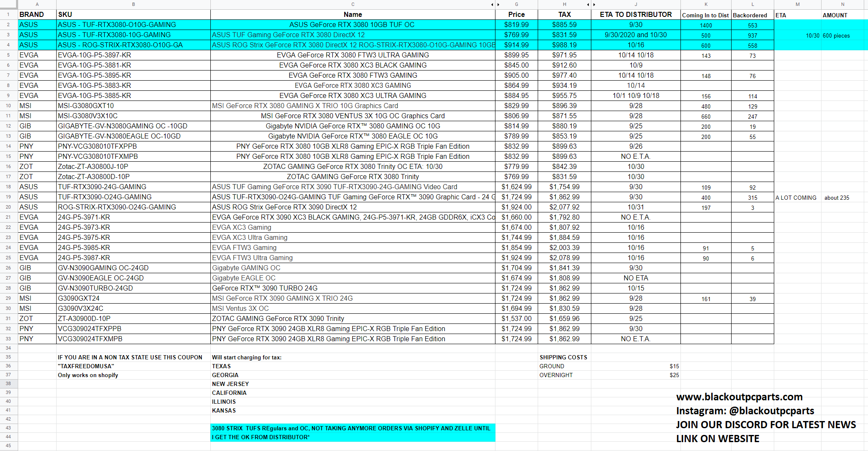
Task: Select row 1 header number
Action: click(8, 14)
